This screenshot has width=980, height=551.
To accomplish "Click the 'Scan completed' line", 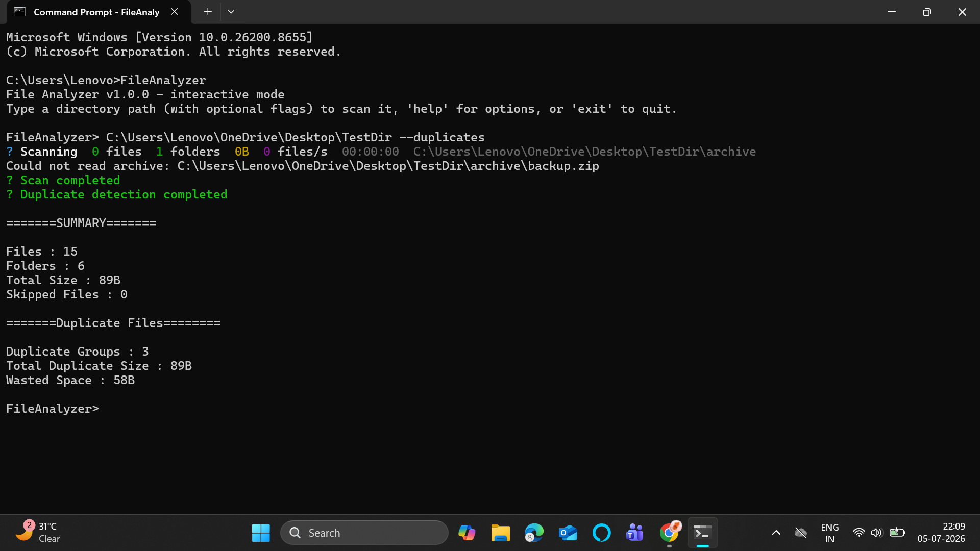I will 63,180.
